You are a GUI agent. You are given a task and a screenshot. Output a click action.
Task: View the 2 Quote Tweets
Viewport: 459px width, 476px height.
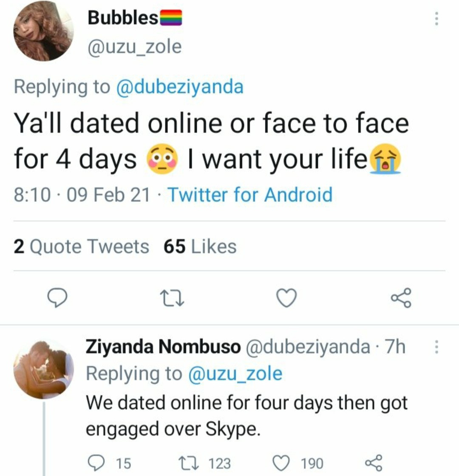click(x=82, y=246)
